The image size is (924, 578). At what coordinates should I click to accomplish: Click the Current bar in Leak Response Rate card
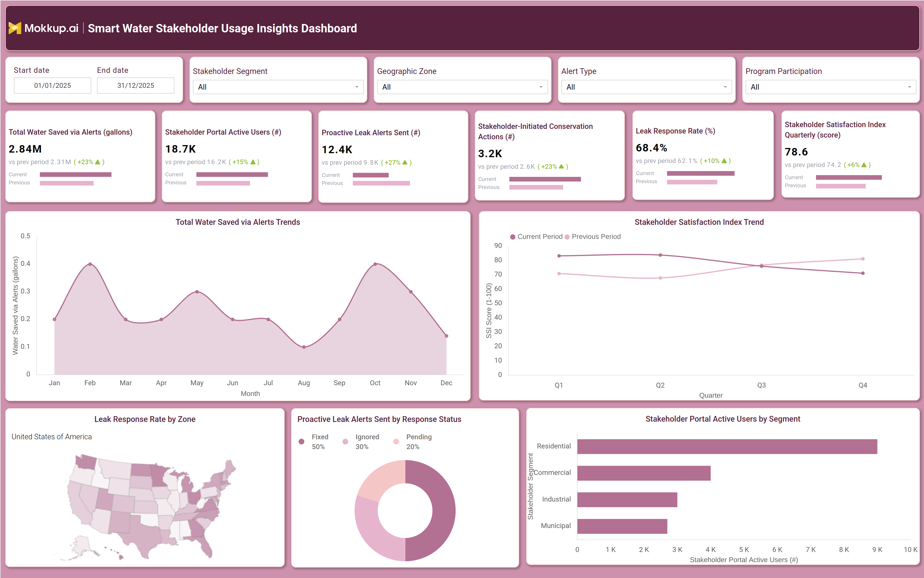[701, 174]
